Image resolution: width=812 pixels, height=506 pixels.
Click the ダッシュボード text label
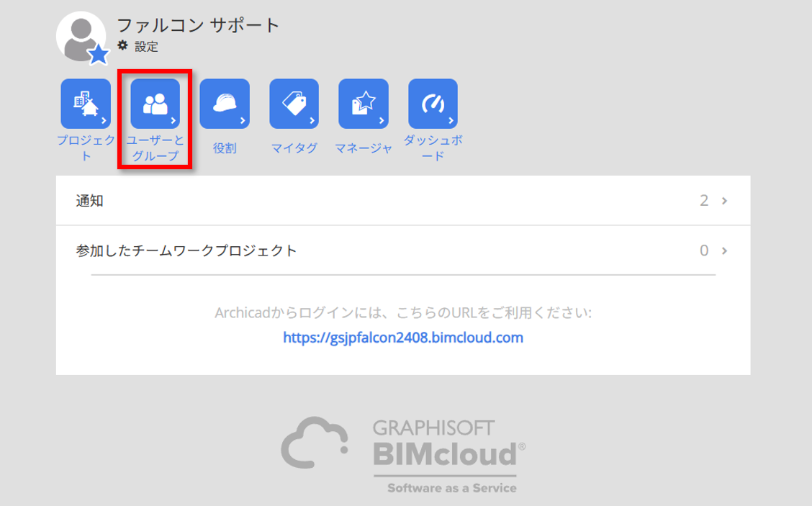pyautogui.click(x=433, y=148)
